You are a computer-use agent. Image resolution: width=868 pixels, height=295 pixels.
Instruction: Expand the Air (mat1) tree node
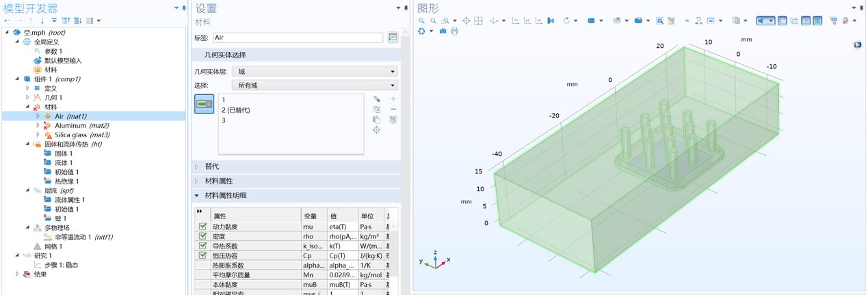tap(38, 116)
